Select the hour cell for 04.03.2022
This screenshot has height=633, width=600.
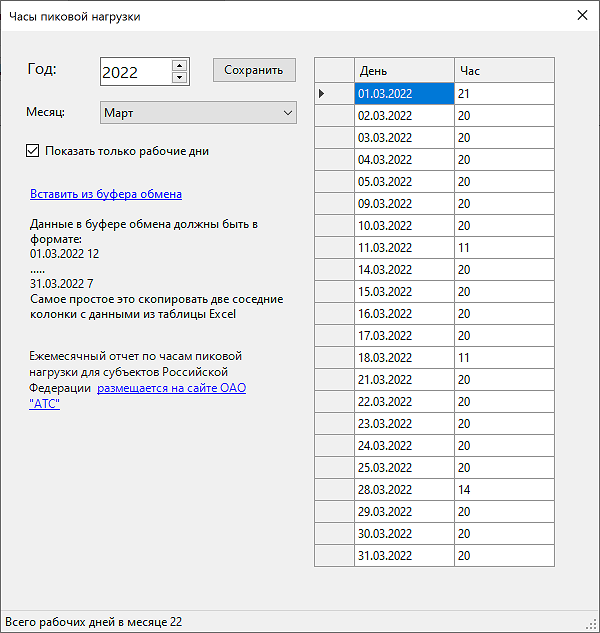click(x=504, y=160)
